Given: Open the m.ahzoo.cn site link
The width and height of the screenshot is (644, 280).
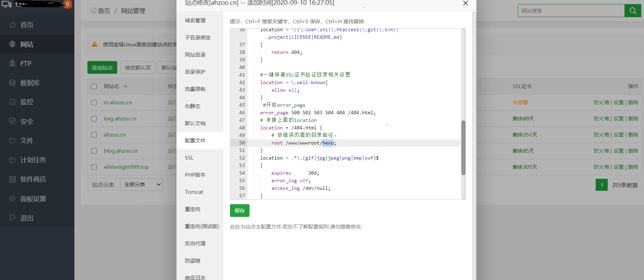Looking at the screenshot, I should click(118, 103).
